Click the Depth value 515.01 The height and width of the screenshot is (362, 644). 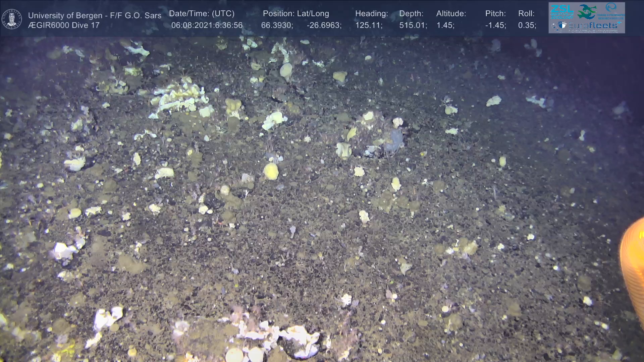(x=413, y=25)
